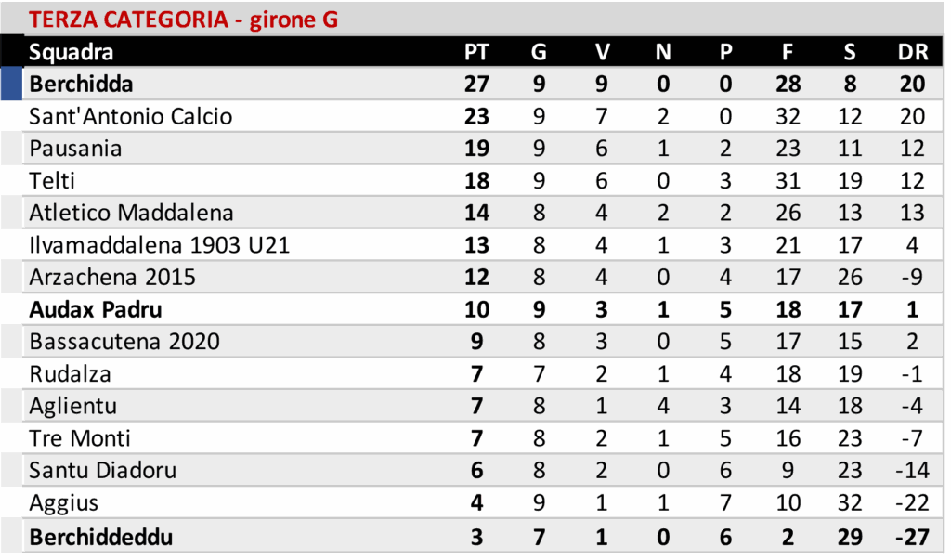Select the Sant'Antonio Calcio row name
Screen dimensions: 951x560
[x=130, y=116]
